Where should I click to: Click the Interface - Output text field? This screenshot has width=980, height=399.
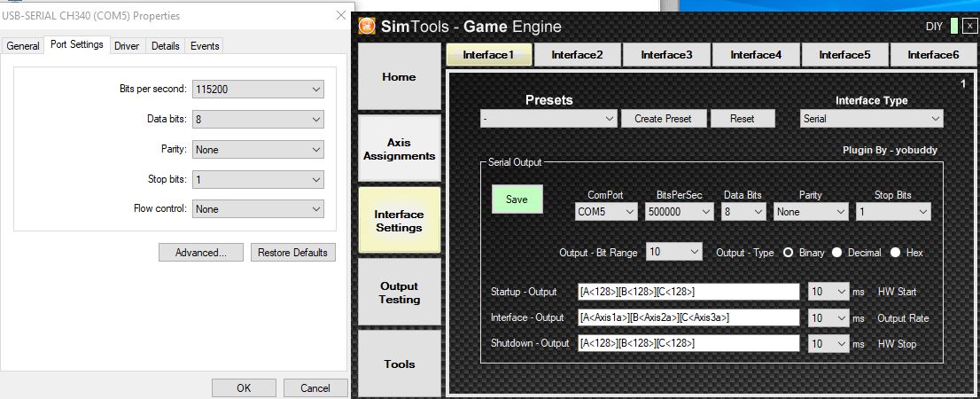pyautogui.click(x=688, y=317)
